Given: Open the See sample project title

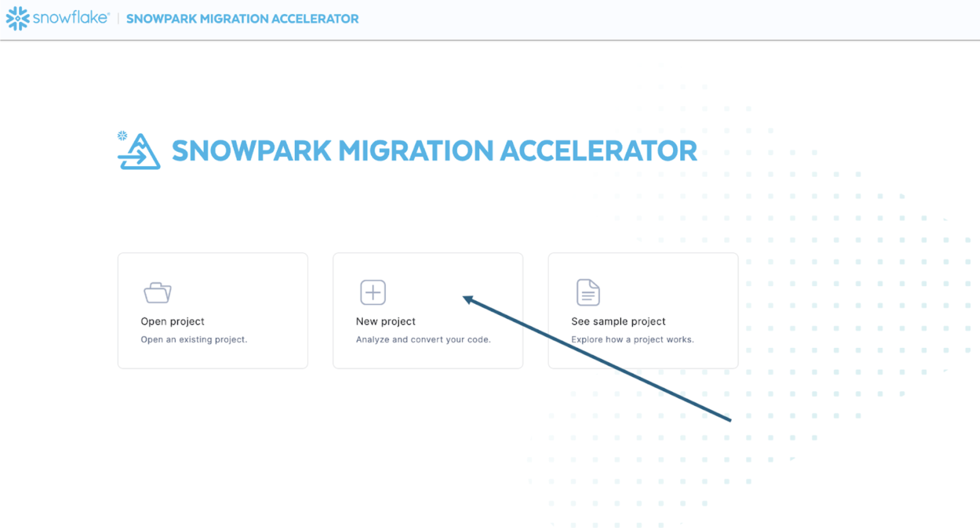Looking at the screenshot, I should coord(618,321).
